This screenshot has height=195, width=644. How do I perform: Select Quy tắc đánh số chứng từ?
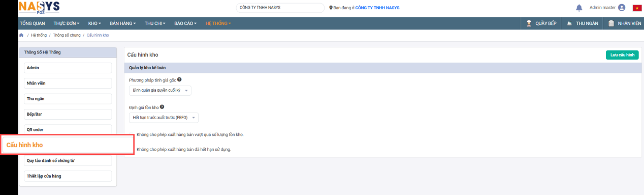tap(68, 161)
